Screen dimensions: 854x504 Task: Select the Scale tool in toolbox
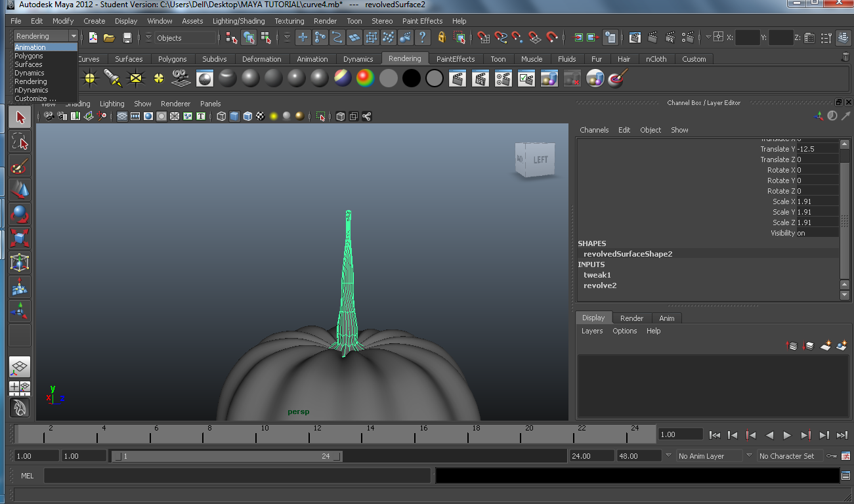20,239
